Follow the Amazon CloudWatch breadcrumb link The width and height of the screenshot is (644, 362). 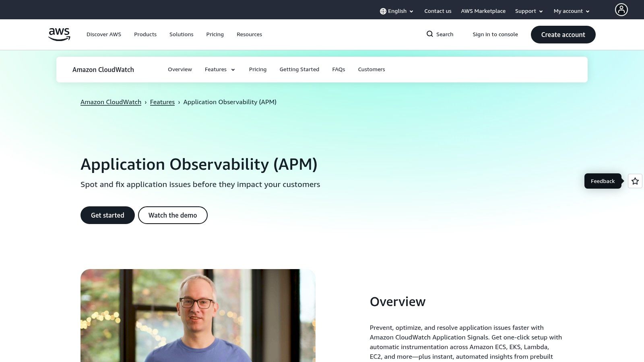111,102
